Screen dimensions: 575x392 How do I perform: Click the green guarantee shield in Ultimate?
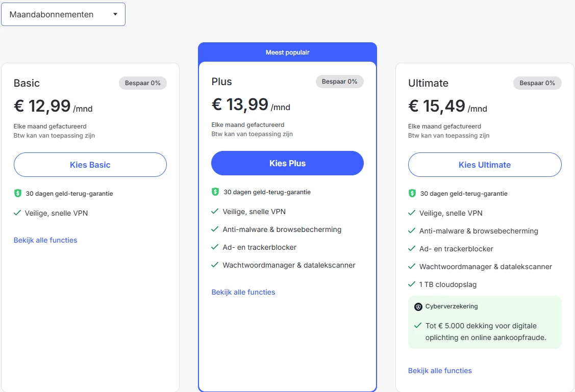pyautogui.click(x=412, y=194)
